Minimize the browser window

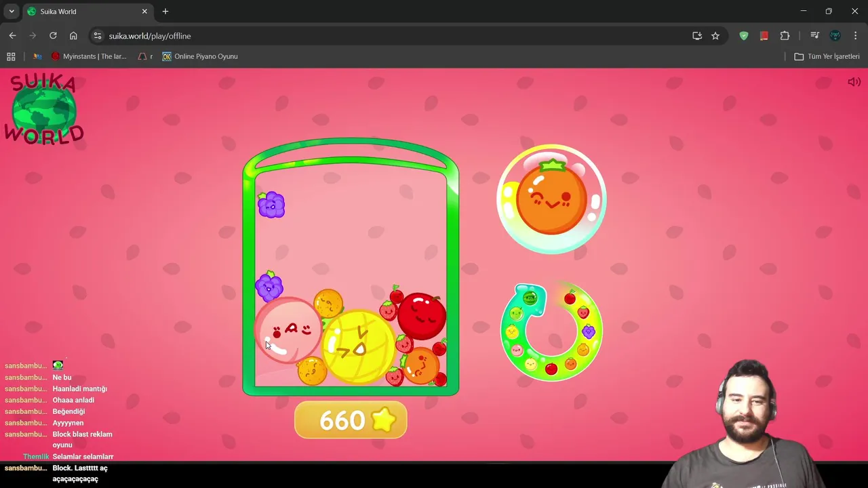coord(803,12)
